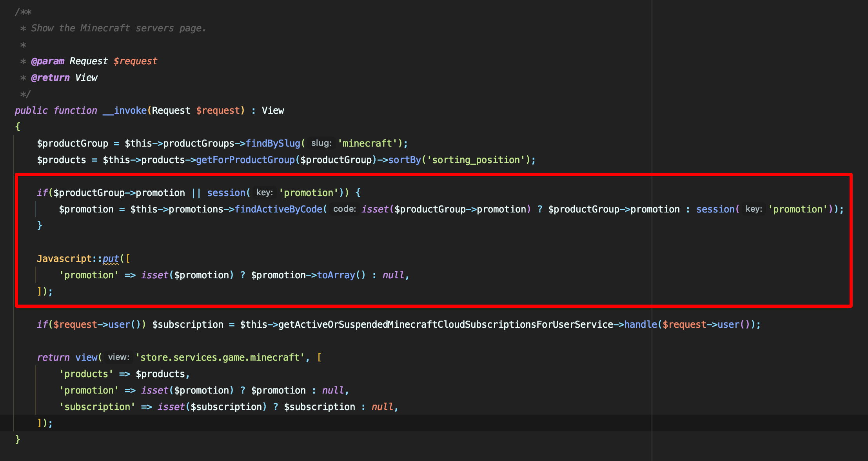Click the getActiveOrSuspendedMinecraftCloudSubscriptionsForUserService property
Image resolution: width=868 pixels, height=461 pixels.
445,325
